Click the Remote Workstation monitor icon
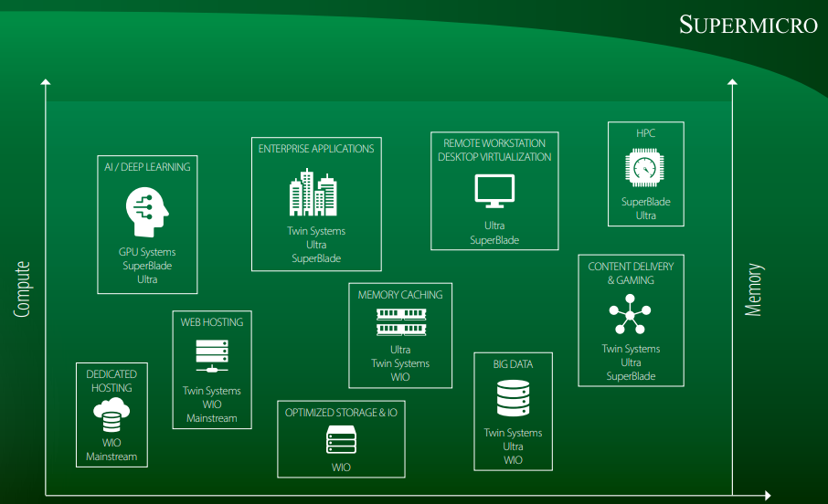 point(494,190)
